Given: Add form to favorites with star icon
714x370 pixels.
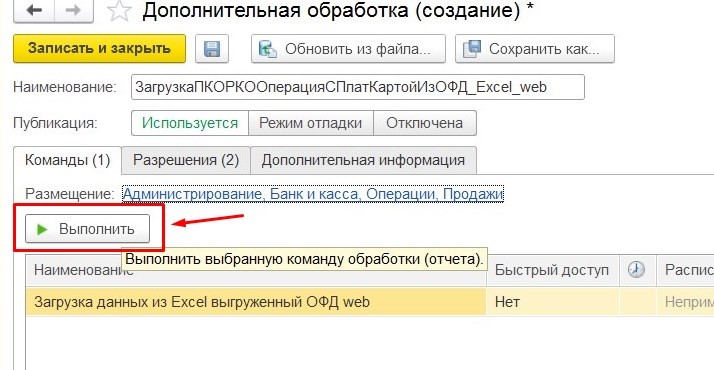Looking at the screenshot, I should [x=119, y=11].
